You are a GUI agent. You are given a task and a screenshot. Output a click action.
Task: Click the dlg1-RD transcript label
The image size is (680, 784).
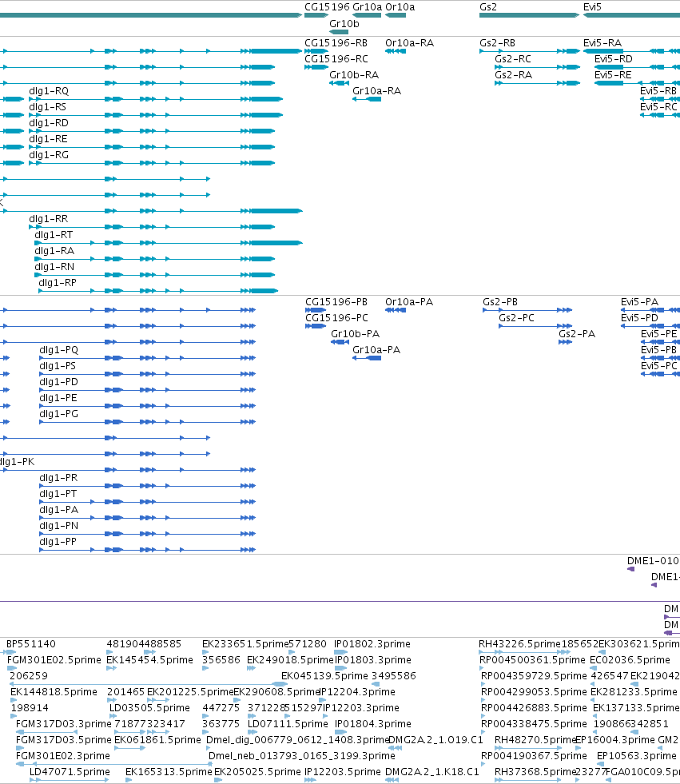[49, 123]
